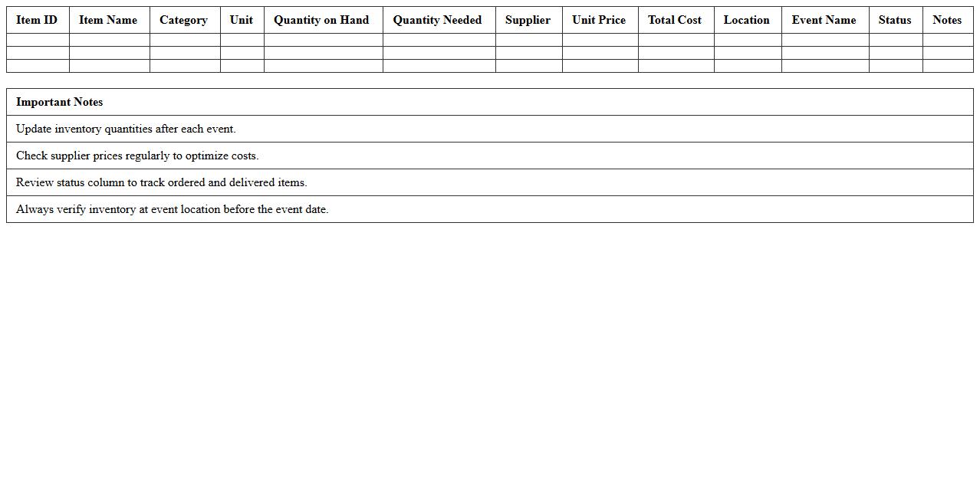The width and height of the screenshot is (980, 498).
Task: Click the note about updating inventory quantities
Action: (x=125, y=129)
